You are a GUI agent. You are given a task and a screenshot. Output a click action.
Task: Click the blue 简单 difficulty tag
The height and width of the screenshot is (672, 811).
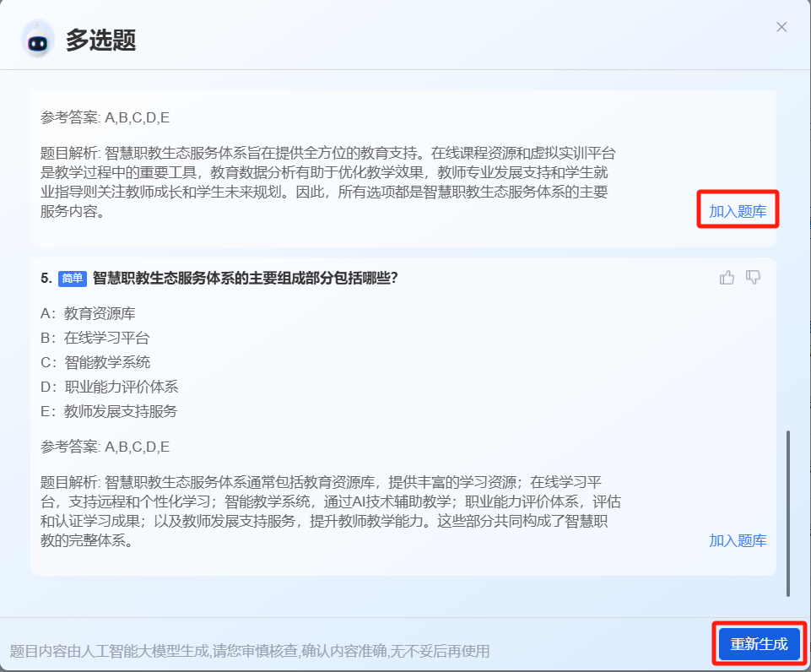pyautogui.click(x=73, y=279)
